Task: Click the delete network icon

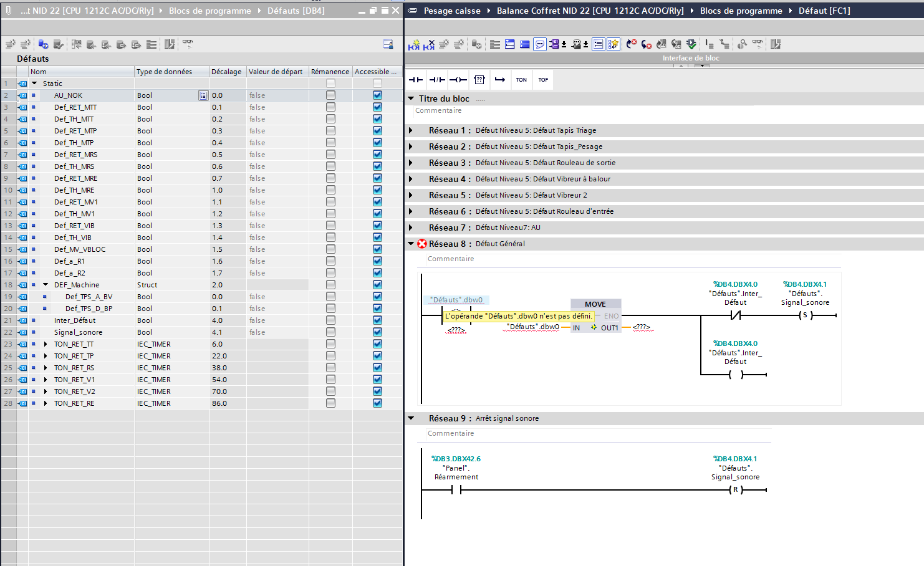Action: pyautogui.click(x=429, y=45)
